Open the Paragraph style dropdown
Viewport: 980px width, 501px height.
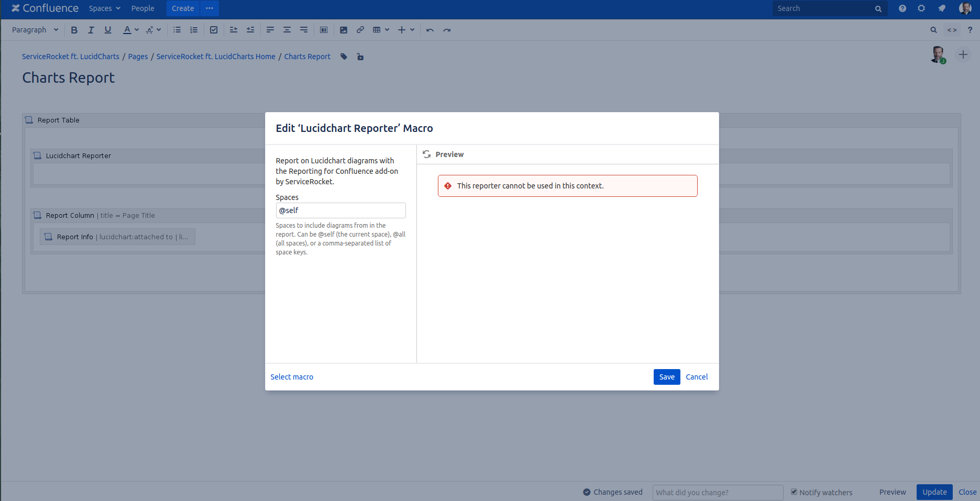(x=35, y=30)
